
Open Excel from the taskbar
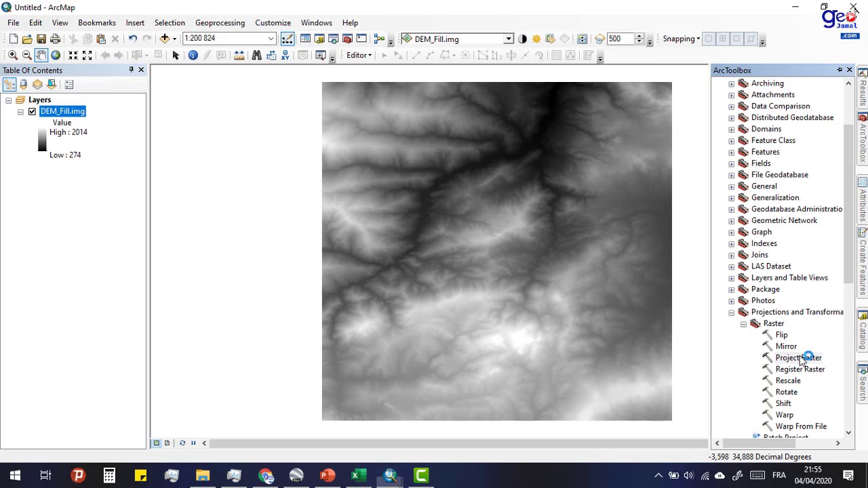click(358, 476)
